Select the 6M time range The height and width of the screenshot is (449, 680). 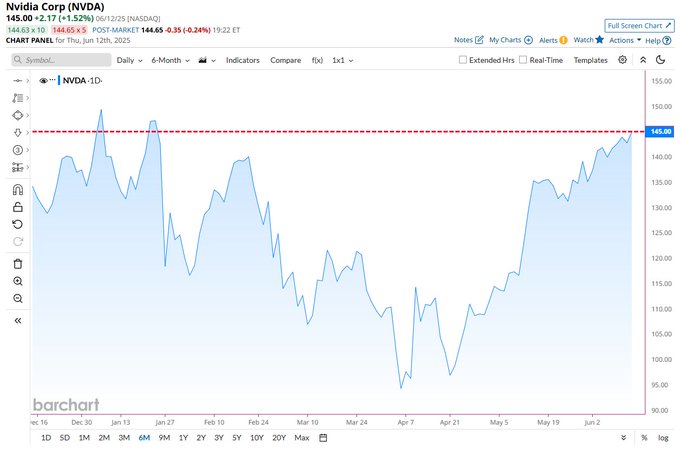tap(144, 438)
